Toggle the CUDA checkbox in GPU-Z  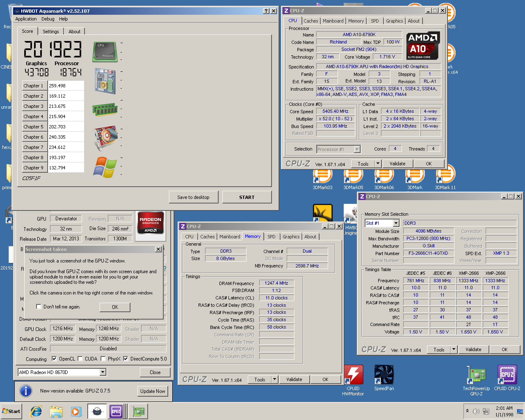80,359
